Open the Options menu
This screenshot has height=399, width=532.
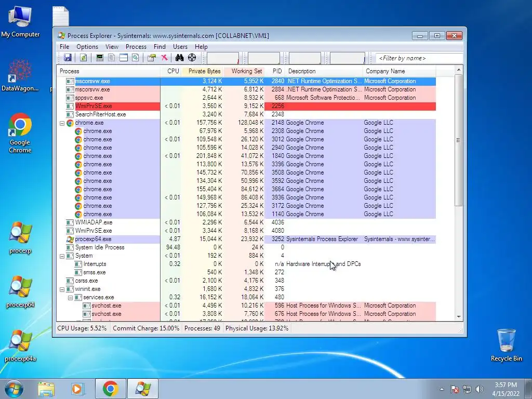[87, 46]
